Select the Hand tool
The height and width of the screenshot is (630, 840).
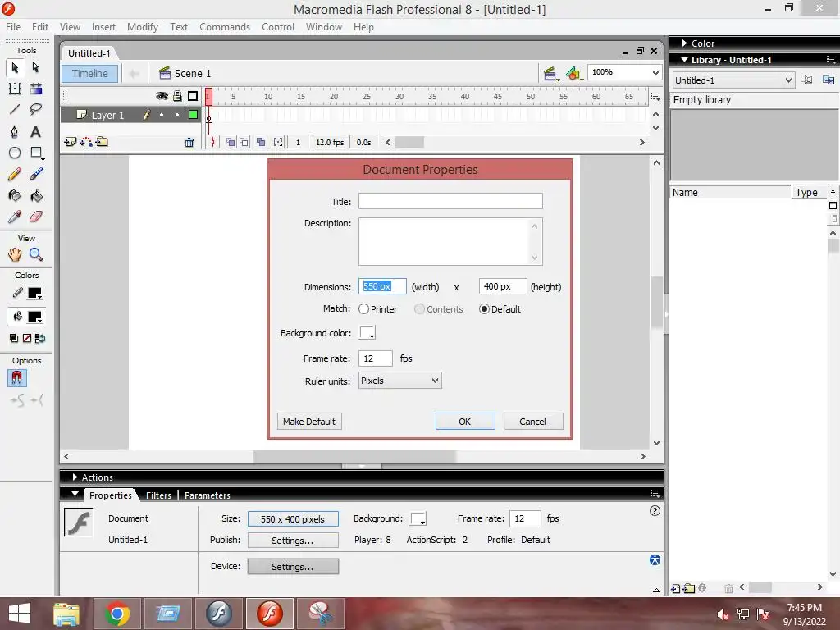pos(15,254)
